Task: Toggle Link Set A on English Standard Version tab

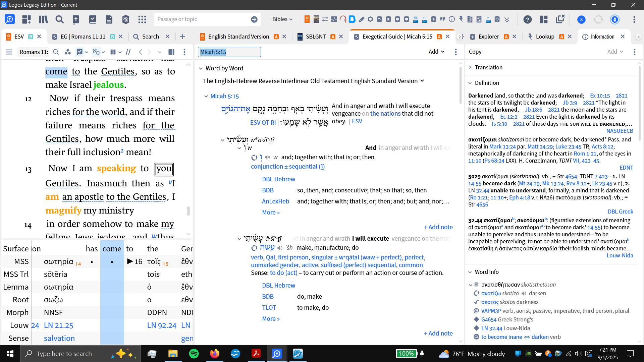Action: point(276,37)
